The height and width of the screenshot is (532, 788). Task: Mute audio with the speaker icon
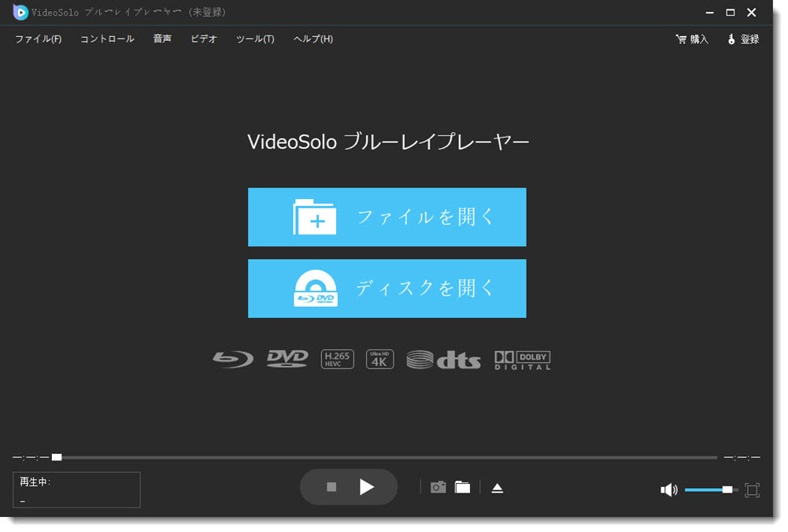668,490
